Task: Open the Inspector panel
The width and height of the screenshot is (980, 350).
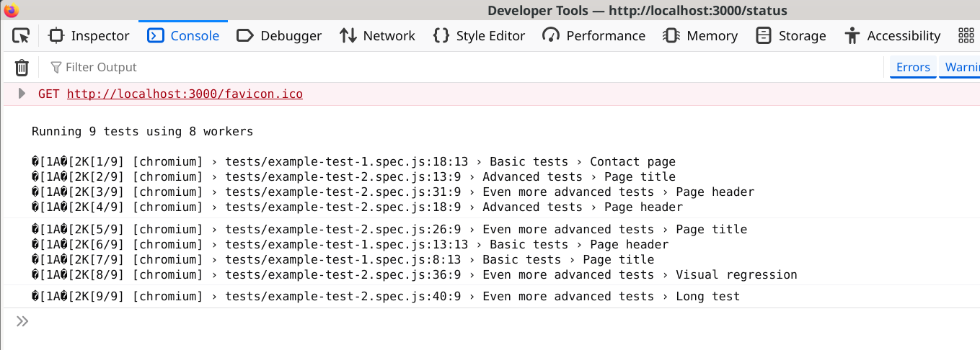Action: click(x=89, y=35)
